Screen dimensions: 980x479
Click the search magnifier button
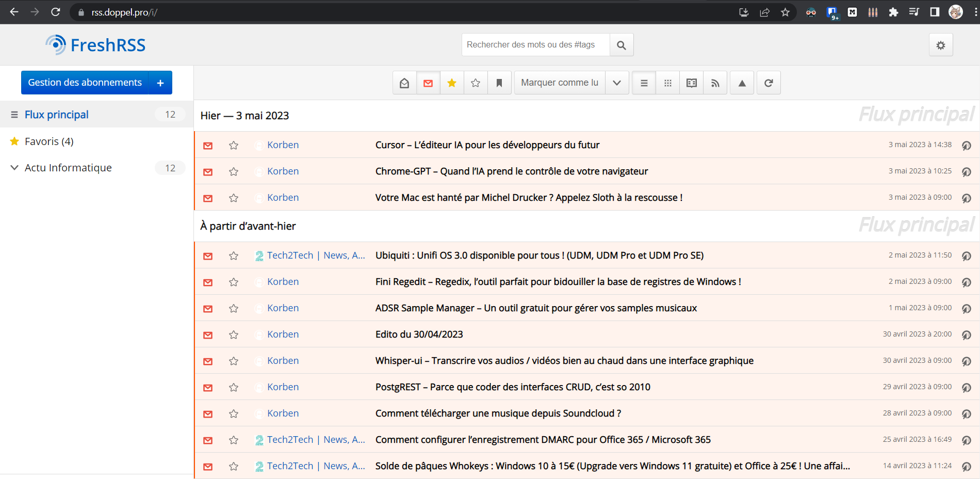(622, 45)
